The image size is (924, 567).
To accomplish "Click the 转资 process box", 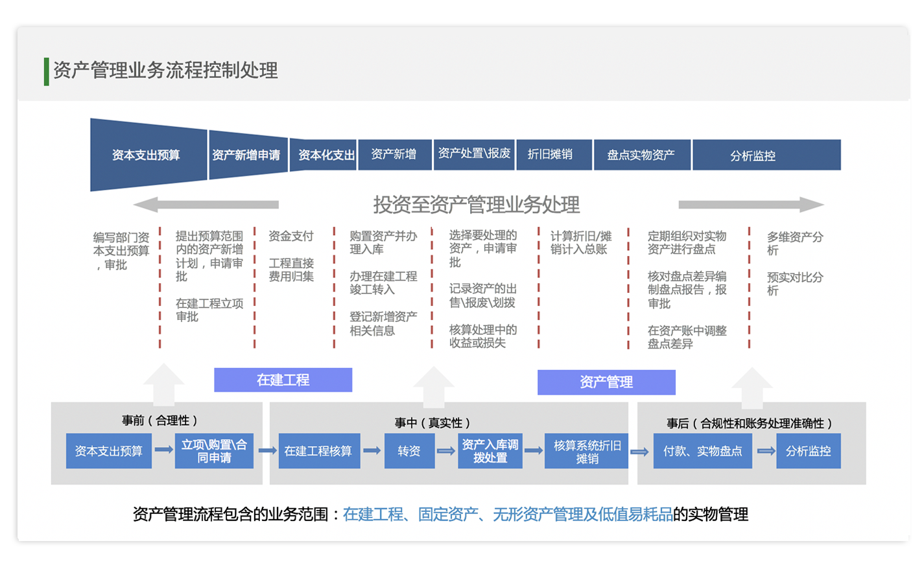I will [x=409, y=451].
